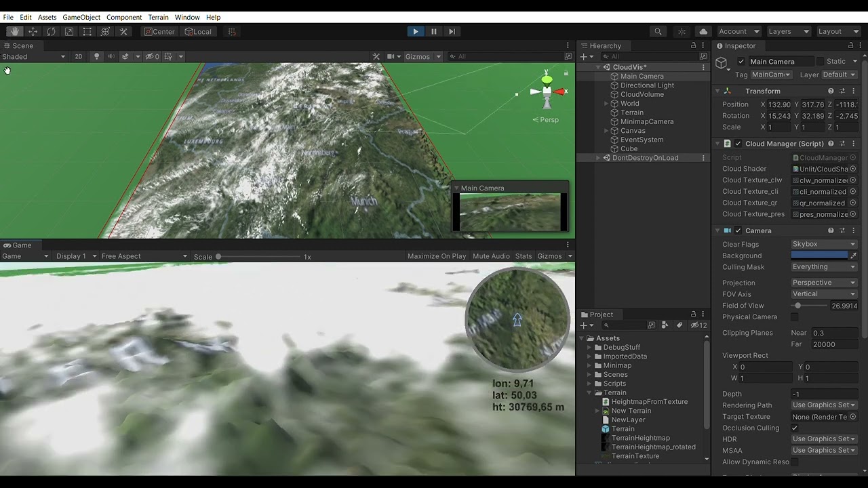Click Mute Audio in Game view
Viewport: 868px width, 488px height.
pyautogui.click(x=491, y=256)
